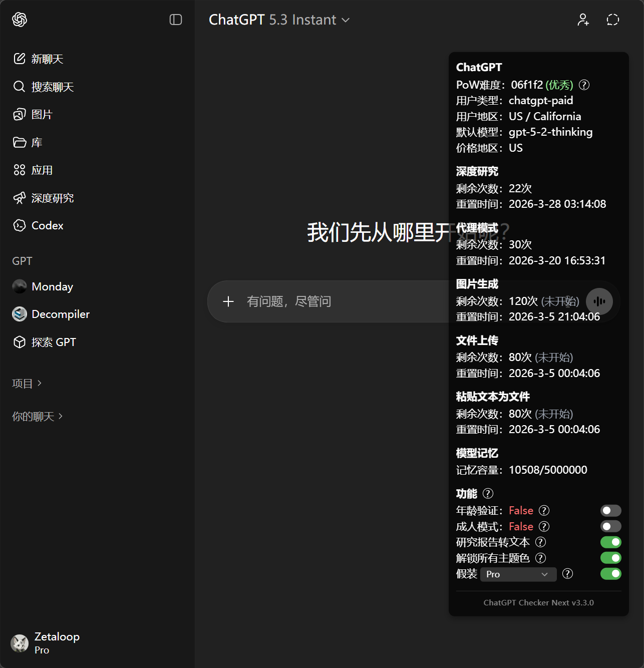Disable the 解锁所有主题色 switch
644x668 pixels.
click(x=611, y=558)
